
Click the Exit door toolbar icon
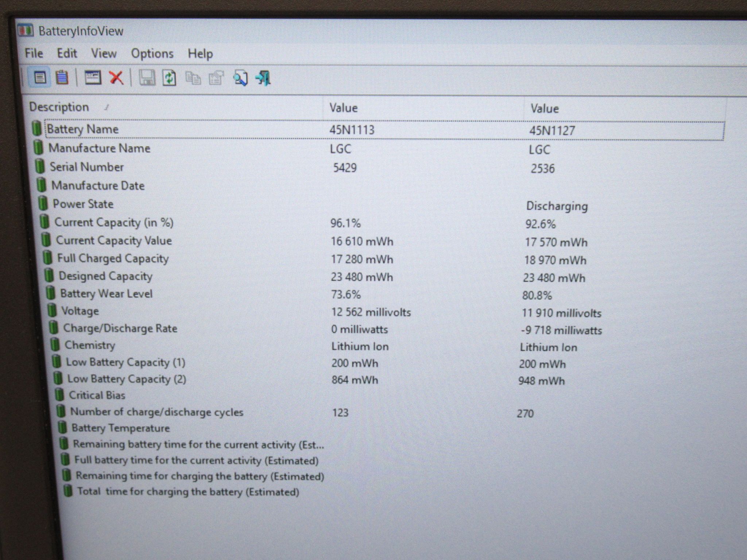tap(263, 78)
